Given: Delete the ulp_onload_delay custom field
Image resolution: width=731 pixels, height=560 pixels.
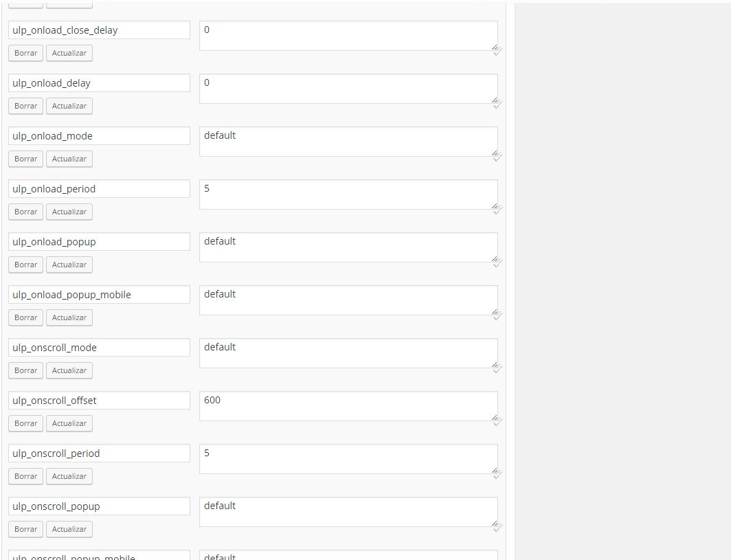Looking at the screenshot, I should [25, 106].
